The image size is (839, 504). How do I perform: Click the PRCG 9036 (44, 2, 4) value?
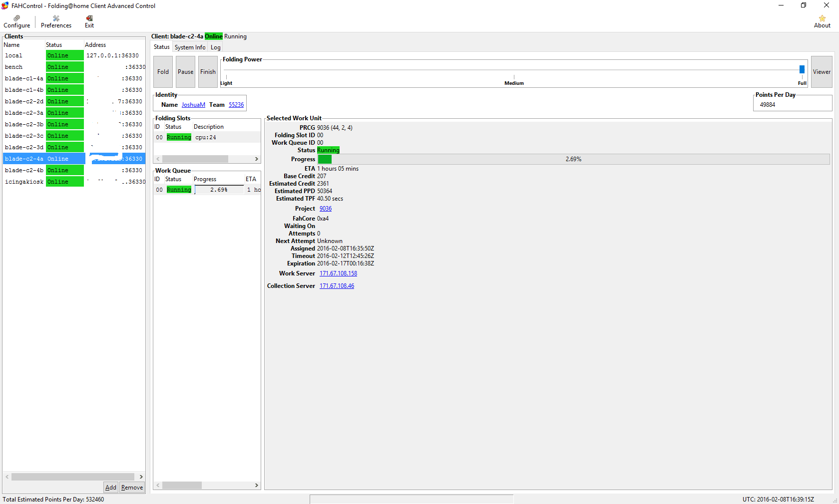click(335, 128)
